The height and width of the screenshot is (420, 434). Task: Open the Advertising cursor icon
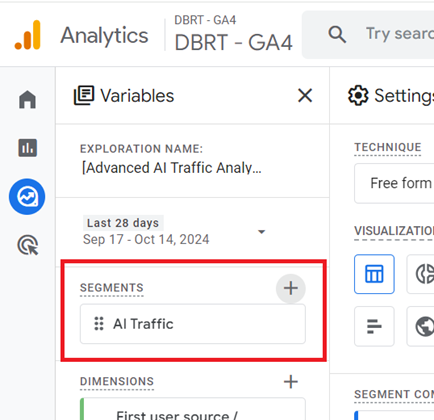[x=28, y=245]
